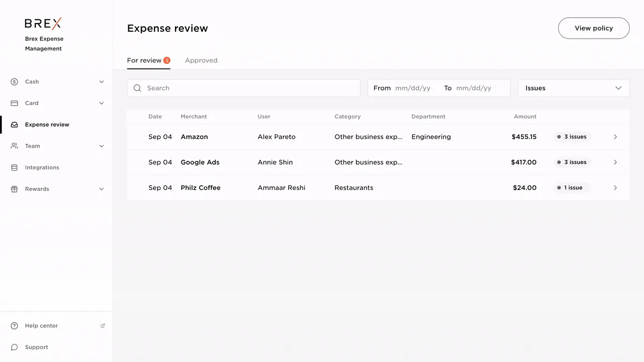Image resolution: width=644 pixels, height=362 pixels.
Task: Click the Expense review page heading
Action: click(x=167, y=28)
